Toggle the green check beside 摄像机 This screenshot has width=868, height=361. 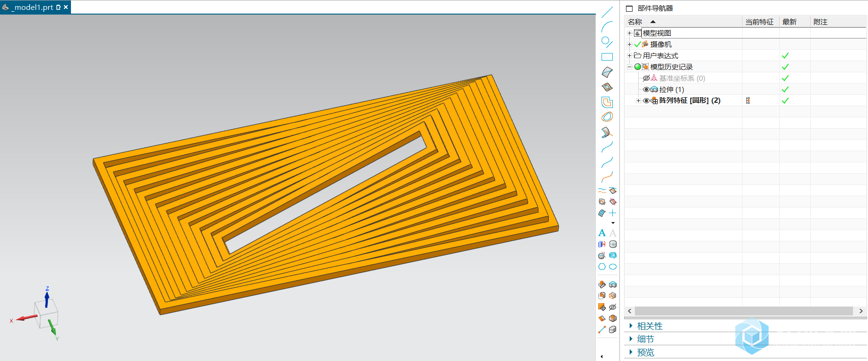point(638,44)
